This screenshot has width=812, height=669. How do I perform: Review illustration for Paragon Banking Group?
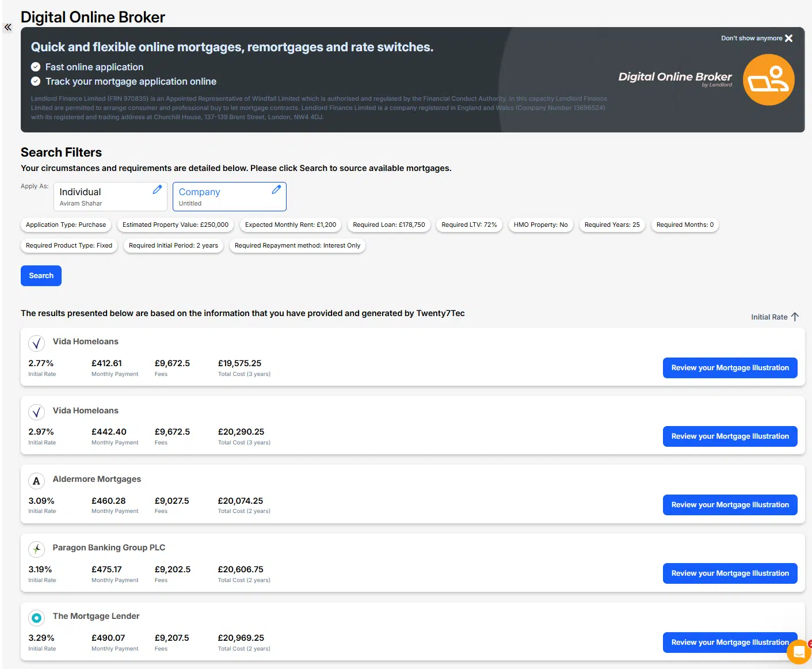pos(730,573)
